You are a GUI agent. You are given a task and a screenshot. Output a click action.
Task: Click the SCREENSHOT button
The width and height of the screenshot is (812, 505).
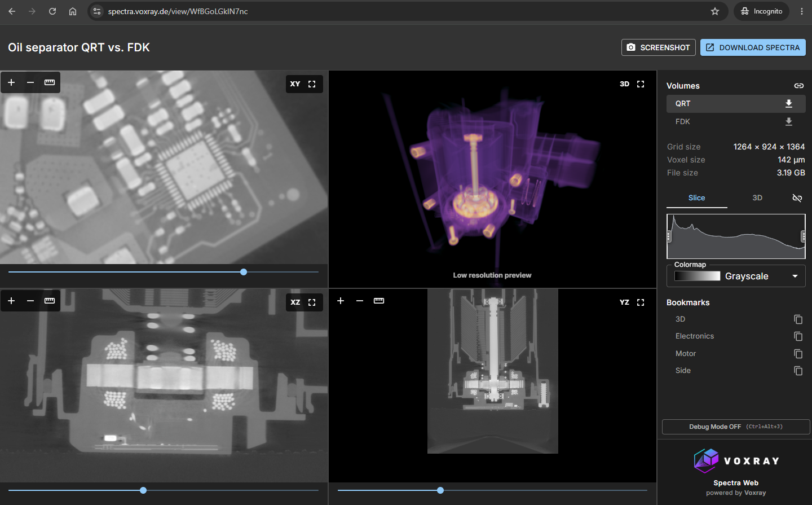pyautogui.click(x=659, y=47)
